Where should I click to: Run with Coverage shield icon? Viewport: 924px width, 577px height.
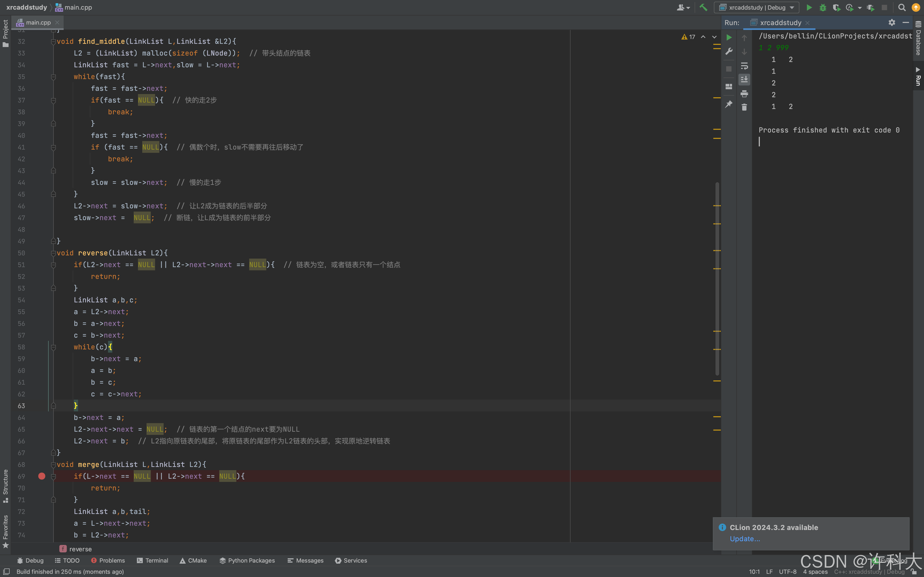click(836, 7)
